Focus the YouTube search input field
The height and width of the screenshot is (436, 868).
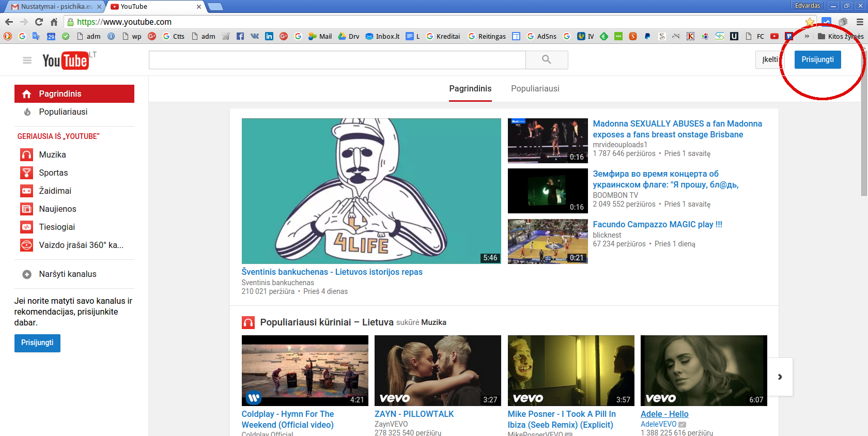337,60
